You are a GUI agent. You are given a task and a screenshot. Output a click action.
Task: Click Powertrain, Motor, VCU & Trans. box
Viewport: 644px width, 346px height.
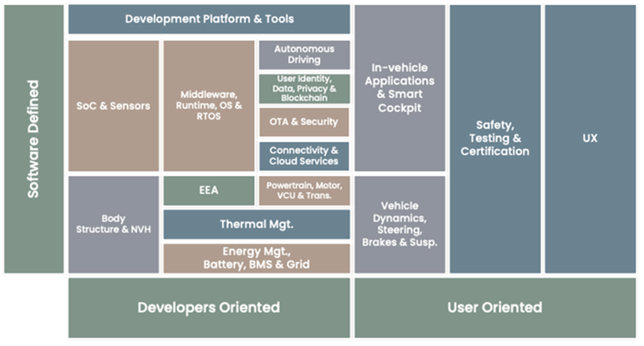coord(304,190)
